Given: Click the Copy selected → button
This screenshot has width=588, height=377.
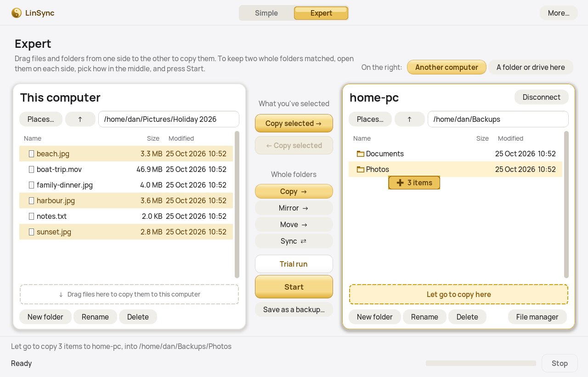Looking at the screenshot, I should [294, 123].
